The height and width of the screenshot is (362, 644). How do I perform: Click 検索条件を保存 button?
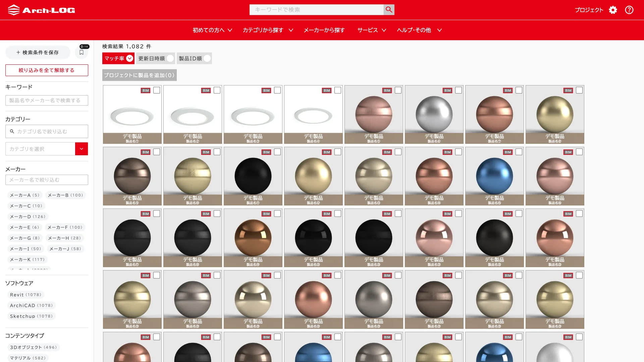point(38,52)
